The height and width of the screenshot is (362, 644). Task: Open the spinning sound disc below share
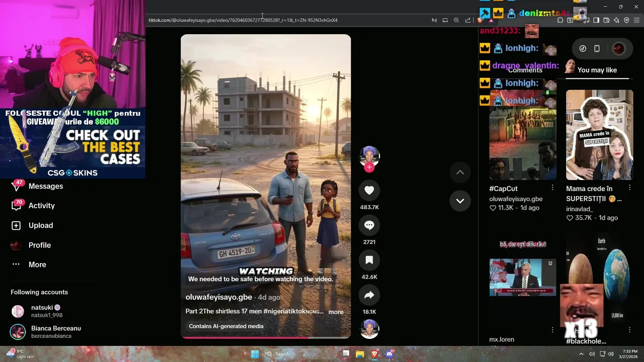(369, 329)
